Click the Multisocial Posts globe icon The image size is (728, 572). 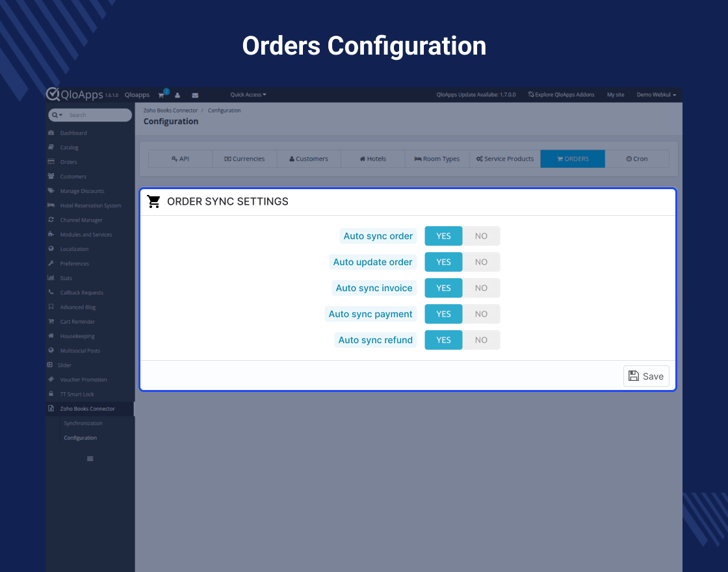[x=51, y=350]
